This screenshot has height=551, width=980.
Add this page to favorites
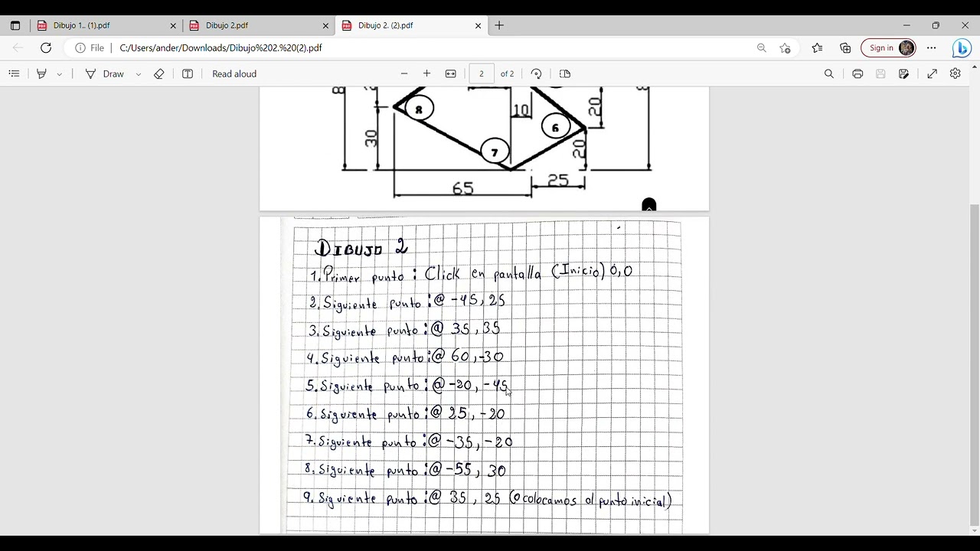coord(786,47)
